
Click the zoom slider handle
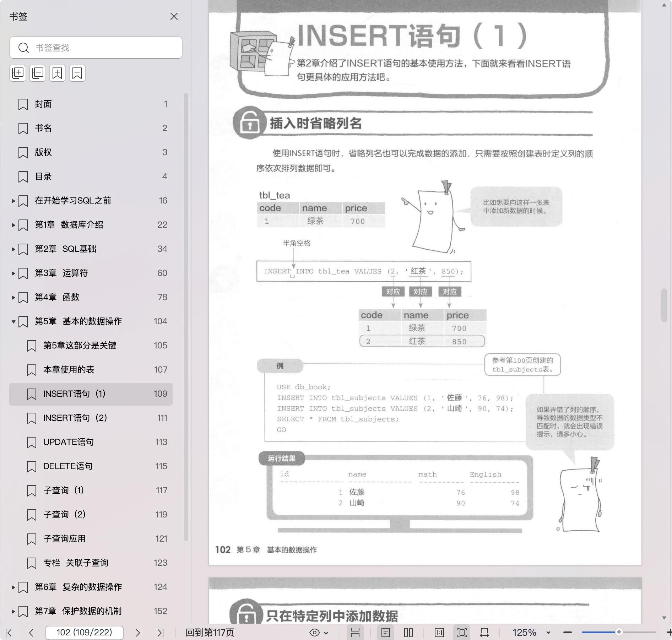(x=619, y=632)
